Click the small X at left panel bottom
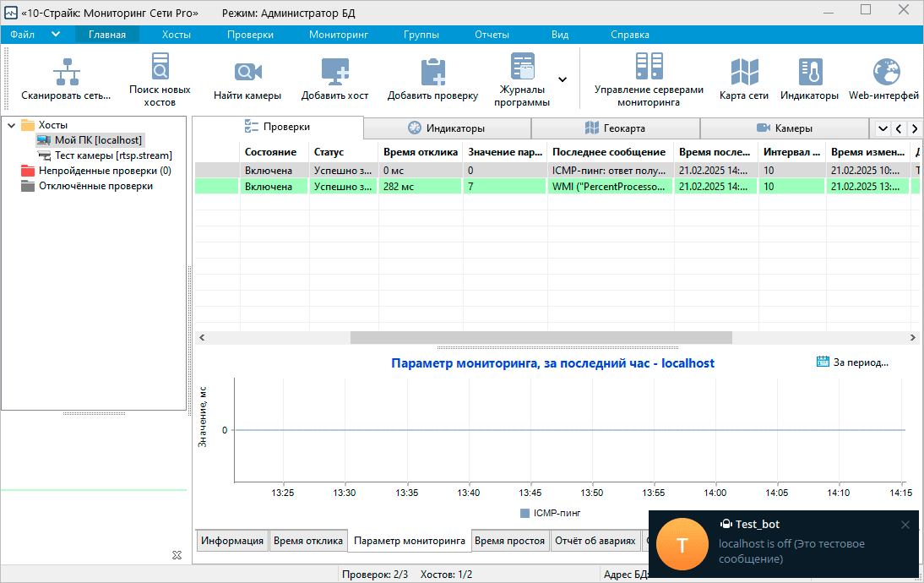Viewport: 924px width, 583px height. [x=177, y=555]
